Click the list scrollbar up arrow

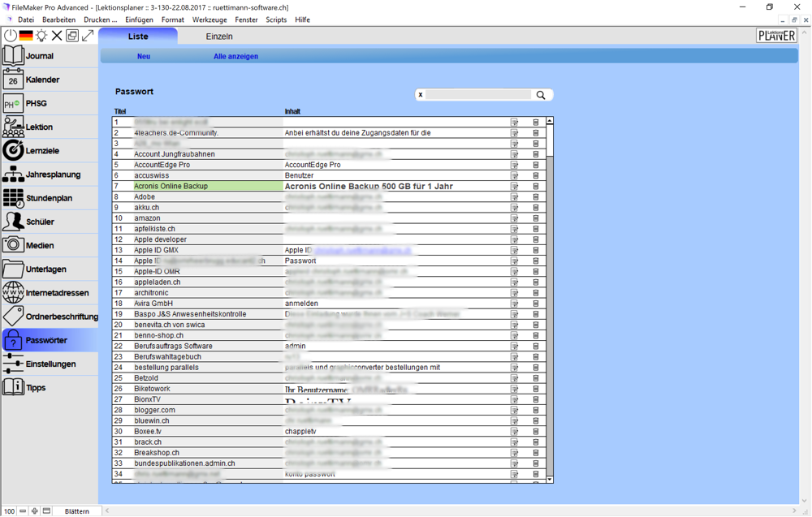coord(550,121)
